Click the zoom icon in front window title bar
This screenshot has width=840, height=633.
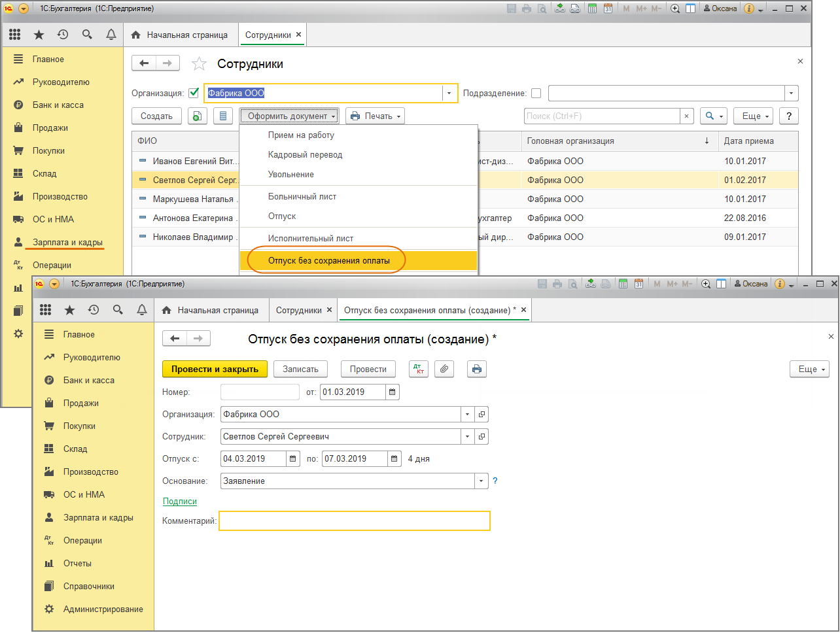(x=706, y=284)
